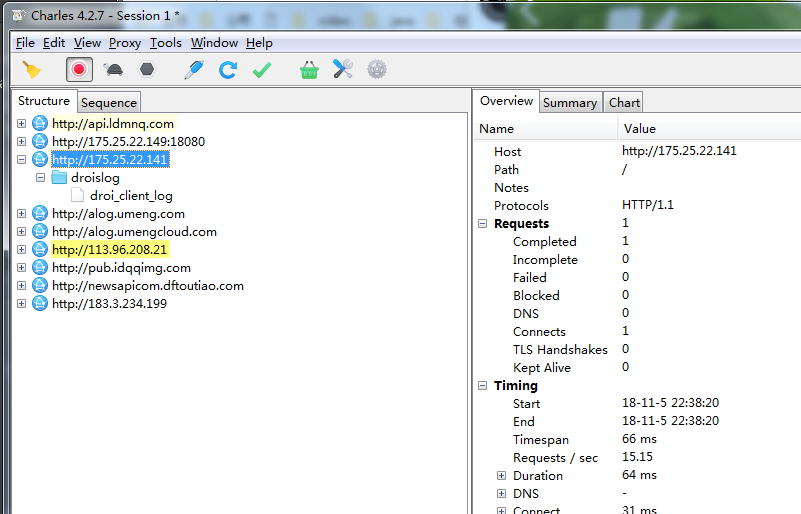Open Tools with the wrench icon
The height and width of the screenshot is (514, 801).
coord(343,69)
